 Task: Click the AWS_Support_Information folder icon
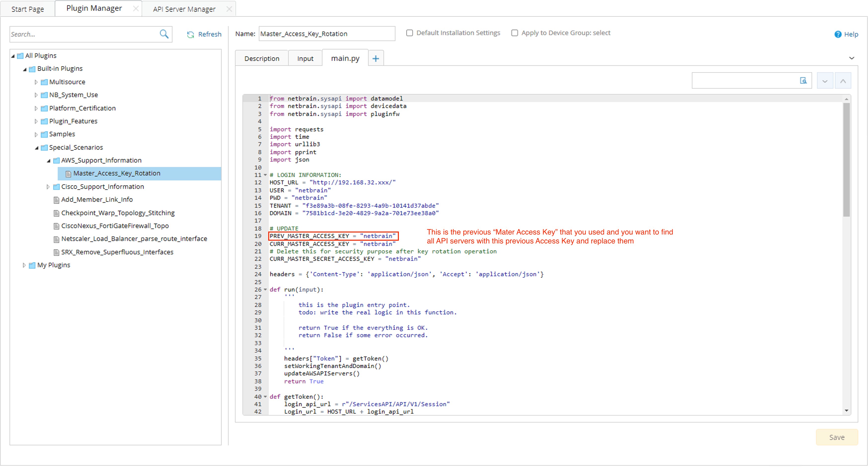click(x=56, y=160)
